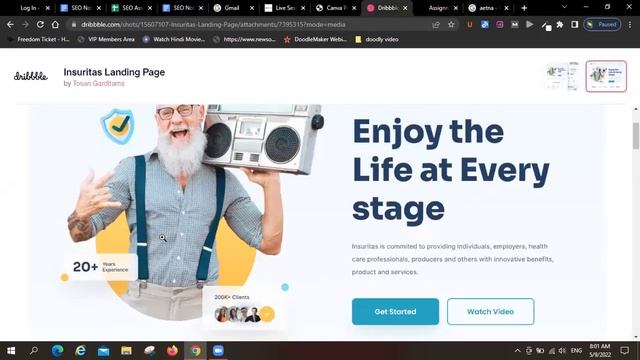
Task: Click the orange U extension icon
Action: click(x=470, y=24)
